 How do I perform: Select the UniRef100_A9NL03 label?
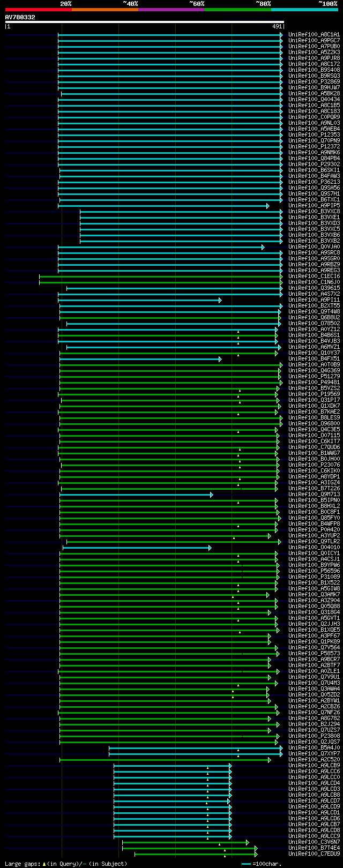pos(314,123)
